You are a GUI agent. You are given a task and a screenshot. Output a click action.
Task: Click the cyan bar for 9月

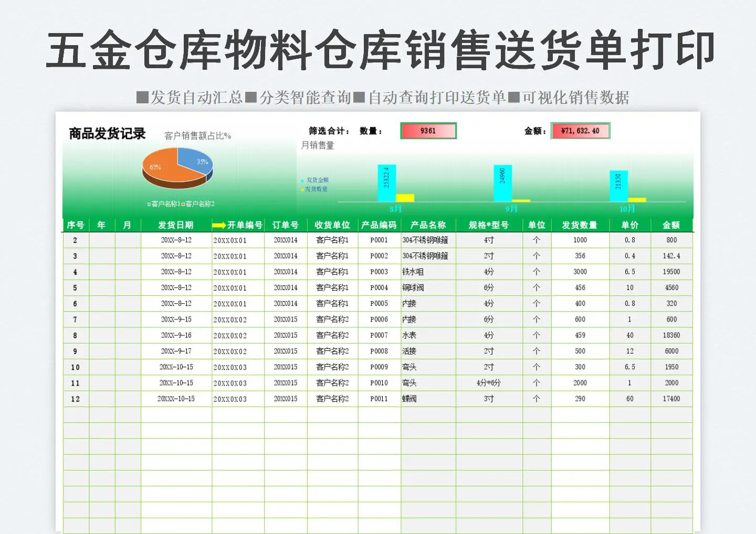(x=502, y=183)
